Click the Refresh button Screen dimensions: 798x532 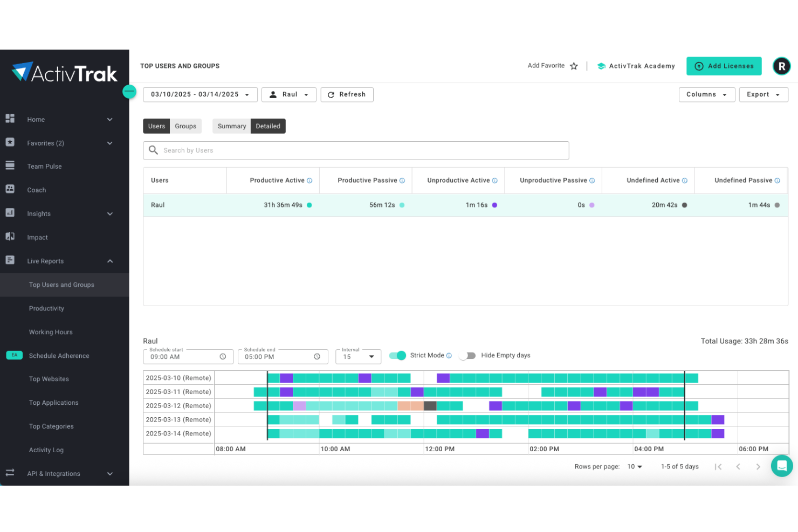347,94
